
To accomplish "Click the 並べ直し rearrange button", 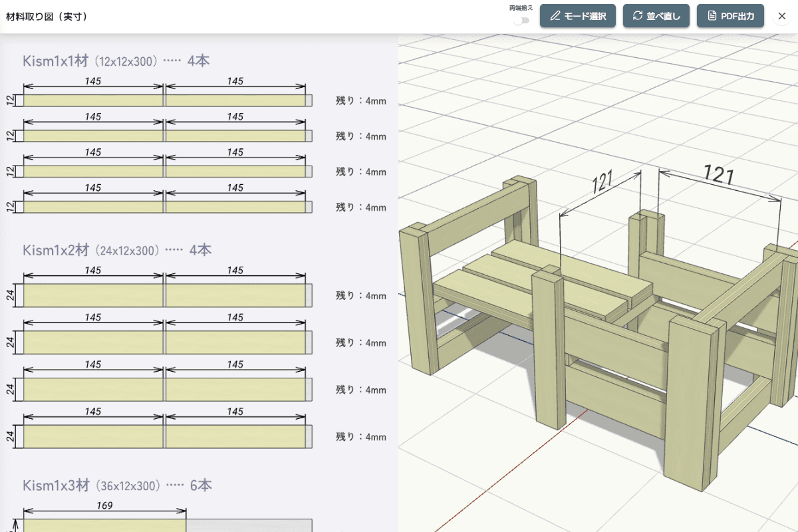I will 656,16.
